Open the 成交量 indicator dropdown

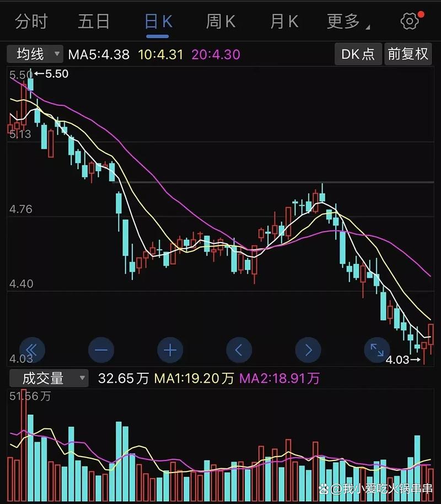tap(47, 378)
